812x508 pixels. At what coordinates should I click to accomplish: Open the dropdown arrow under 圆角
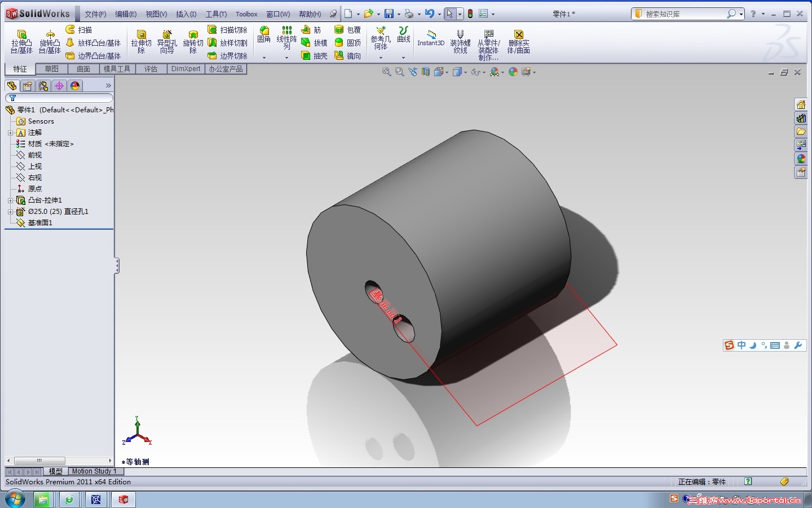264,58
